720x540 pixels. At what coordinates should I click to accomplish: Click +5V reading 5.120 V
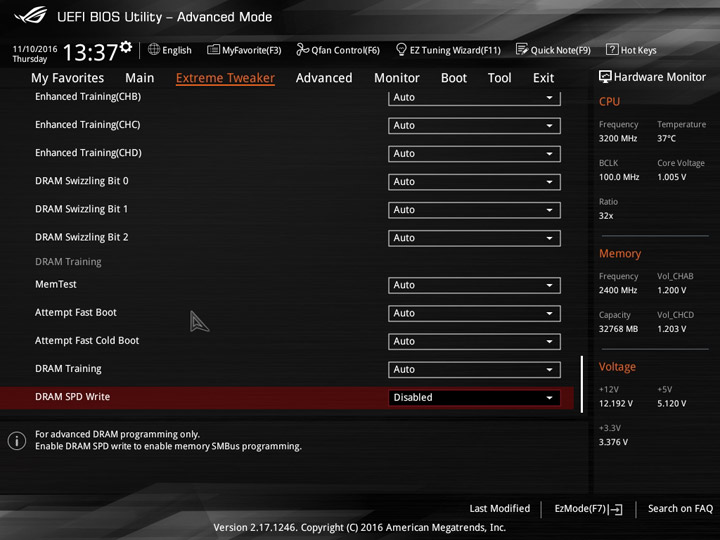671,403
